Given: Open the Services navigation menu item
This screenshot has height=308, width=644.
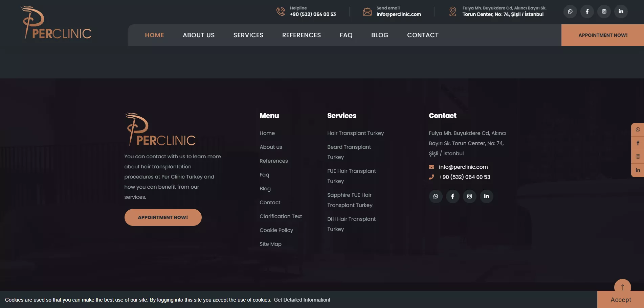Looking at the screenshot, I should click(248, 35).
